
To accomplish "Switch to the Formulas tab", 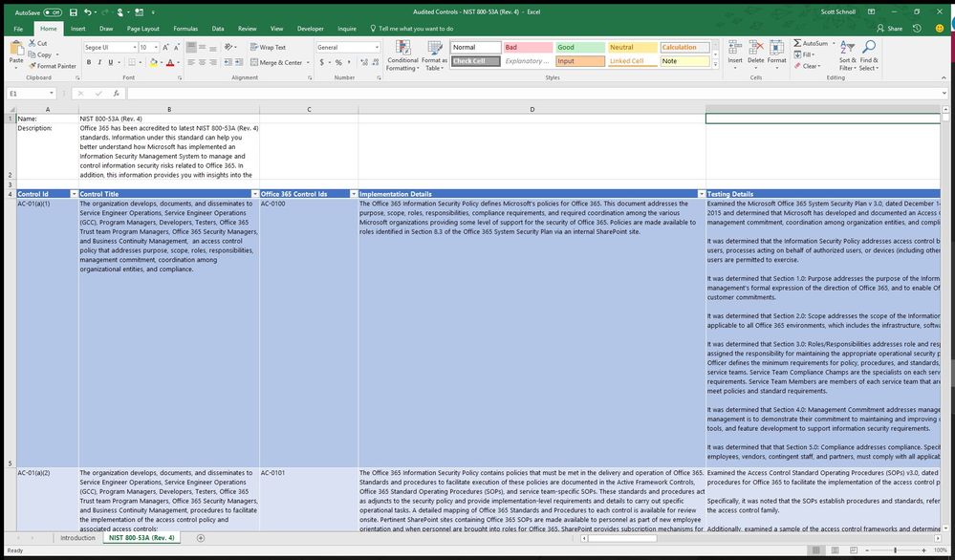I will click(x=185, y=29).
